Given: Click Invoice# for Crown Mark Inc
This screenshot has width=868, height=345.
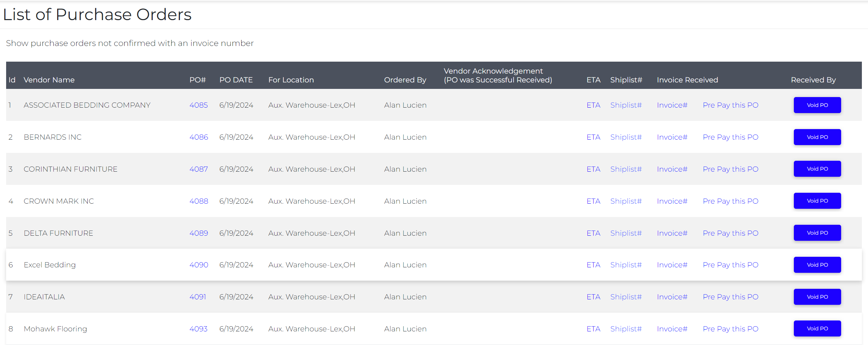Looking at the screenshot, I should point(672,201).
